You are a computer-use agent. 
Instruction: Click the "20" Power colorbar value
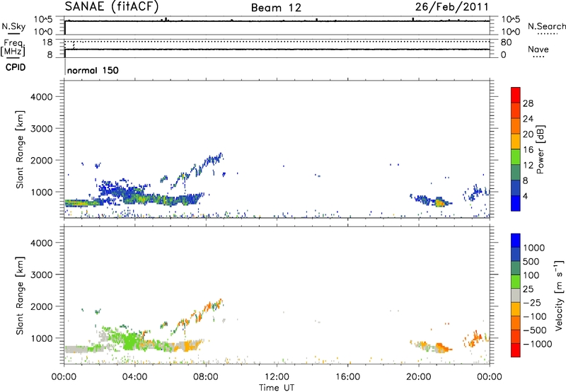528,134
